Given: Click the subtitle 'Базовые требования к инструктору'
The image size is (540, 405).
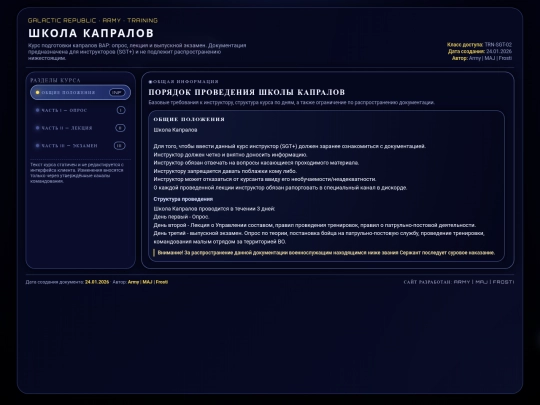Looking at the screenshot, I should [291, 103].
